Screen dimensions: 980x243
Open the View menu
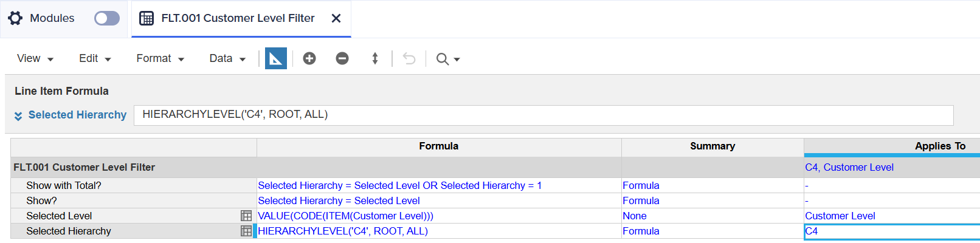35,58
